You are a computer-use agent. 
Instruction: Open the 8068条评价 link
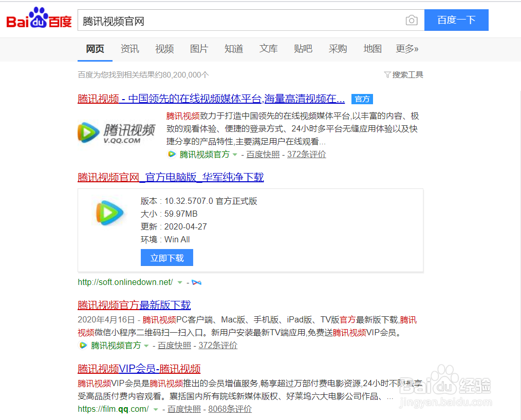(230, 409)
